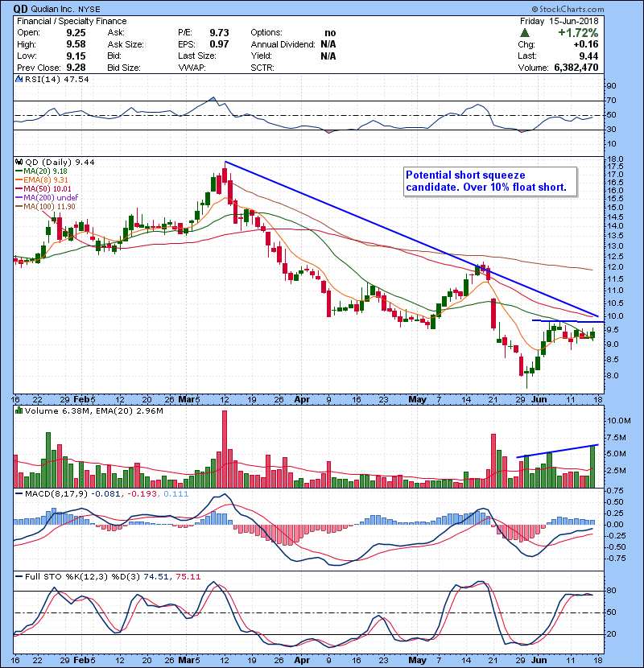Select the +1.72% percent change

pyautogui.click(x=578, y=33)
